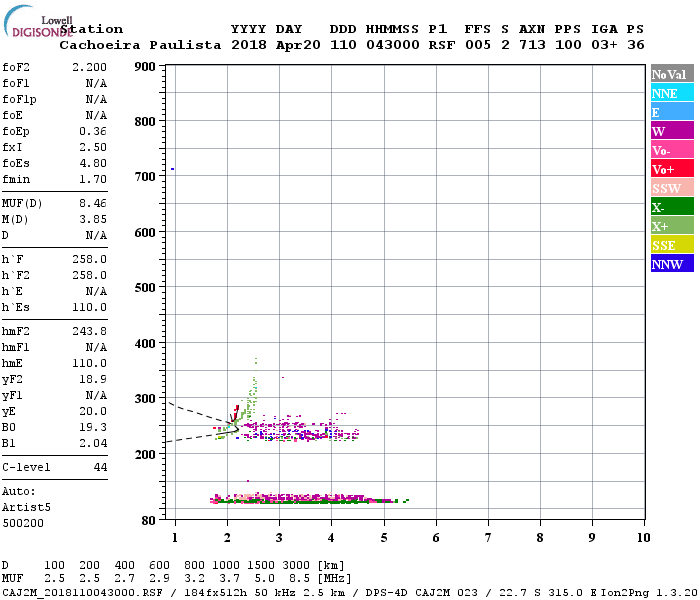The height and width of the screenshot is (600, 700).
Task: Click the 500 km height axis label
Action: (145, 288)
